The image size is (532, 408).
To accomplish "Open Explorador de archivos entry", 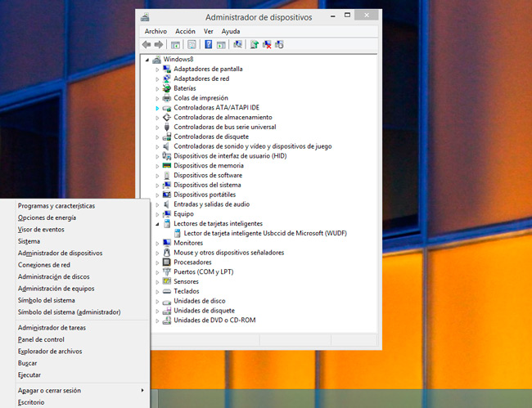I will pyautogui.click(x=50, y=352).
